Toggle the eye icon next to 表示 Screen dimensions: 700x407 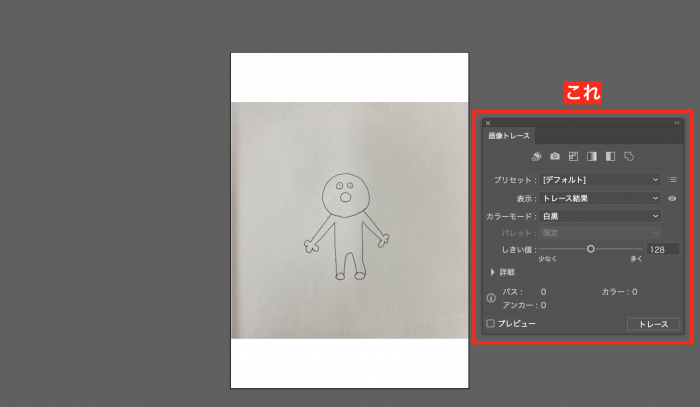(x=673, y=198)
